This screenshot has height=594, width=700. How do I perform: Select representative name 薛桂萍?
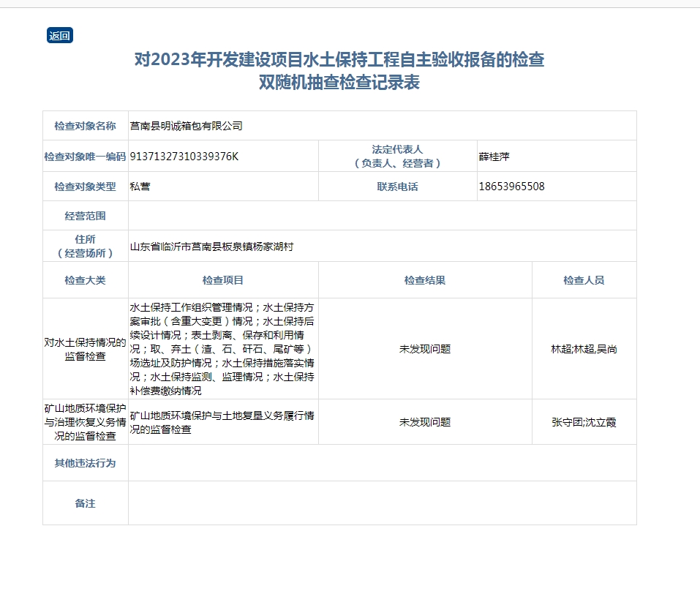[x=494, y=157]
